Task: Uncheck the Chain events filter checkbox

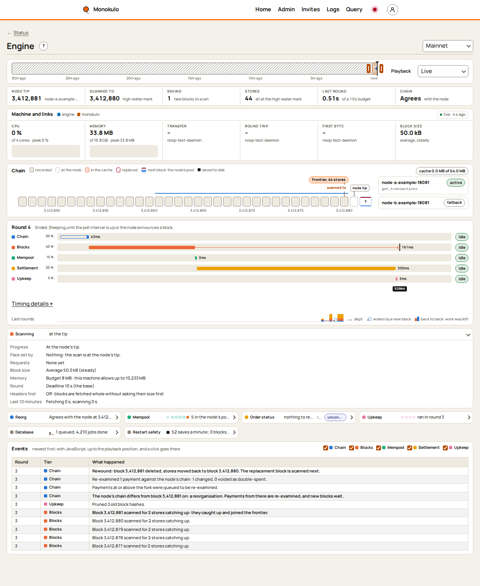Action: pyautogui.click(x=325, y=448)
